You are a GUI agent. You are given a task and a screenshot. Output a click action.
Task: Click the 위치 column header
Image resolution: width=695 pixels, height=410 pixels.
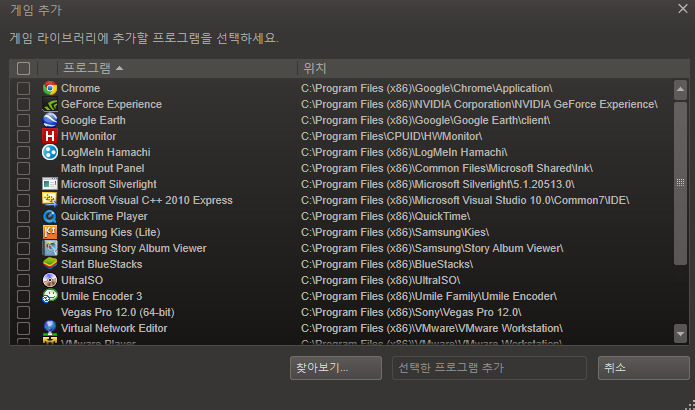[x=493, y=68]
